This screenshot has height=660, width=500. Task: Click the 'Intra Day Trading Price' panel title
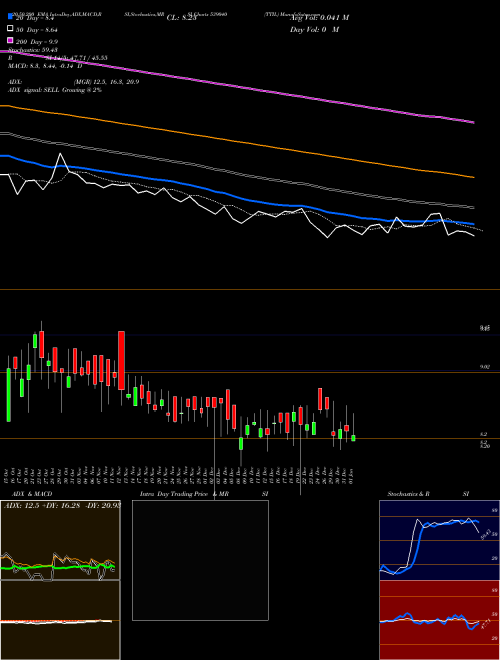tap(174, 494)
